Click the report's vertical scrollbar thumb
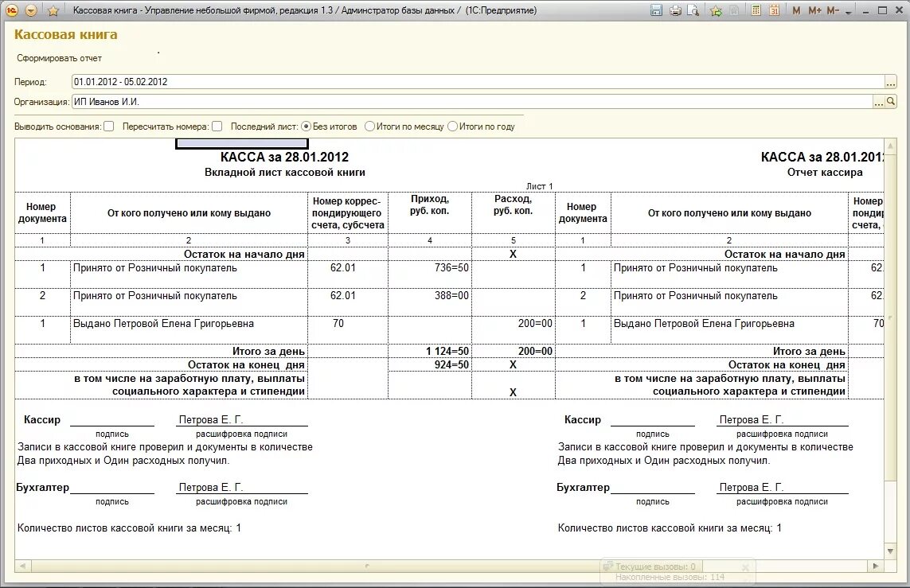910x588 pixels. pos(890,316)
